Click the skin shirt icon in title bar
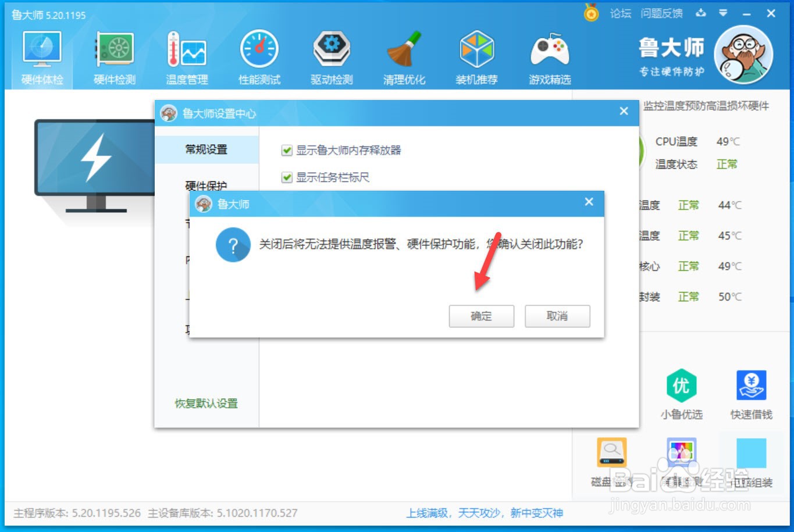This screenshot has width=794, height=532. tap(701, 13)
